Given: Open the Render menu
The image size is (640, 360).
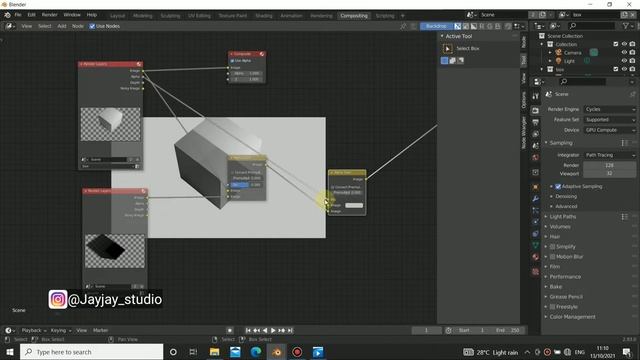Looking at the screenshot, I should 49,15.
